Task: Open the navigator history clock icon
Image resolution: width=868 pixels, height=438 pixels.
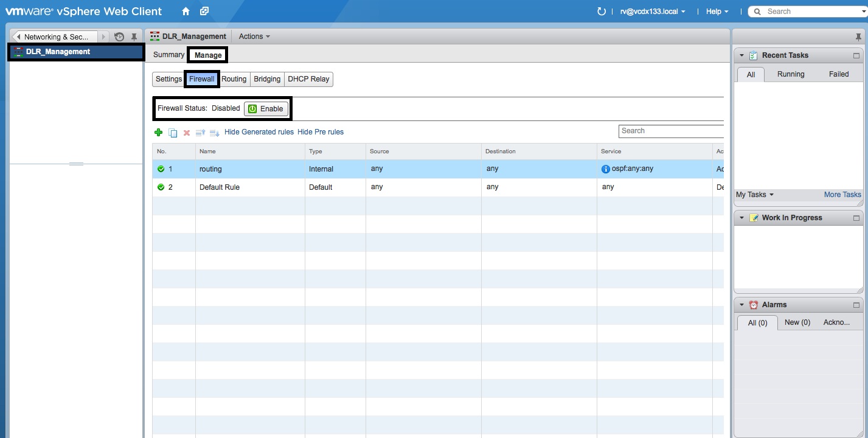Action: 119,37
